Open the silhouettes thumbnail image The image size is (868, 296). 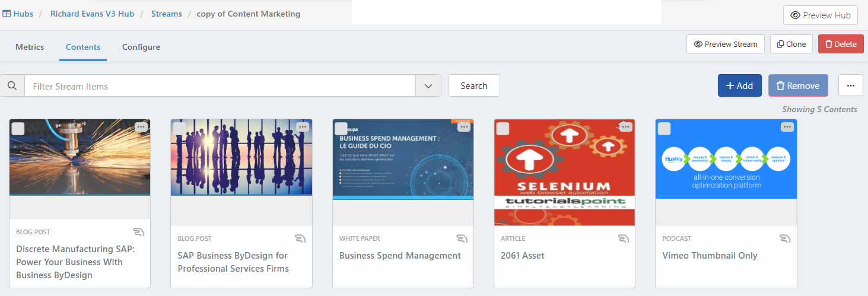pyautogui.click(x=241, y=157)
